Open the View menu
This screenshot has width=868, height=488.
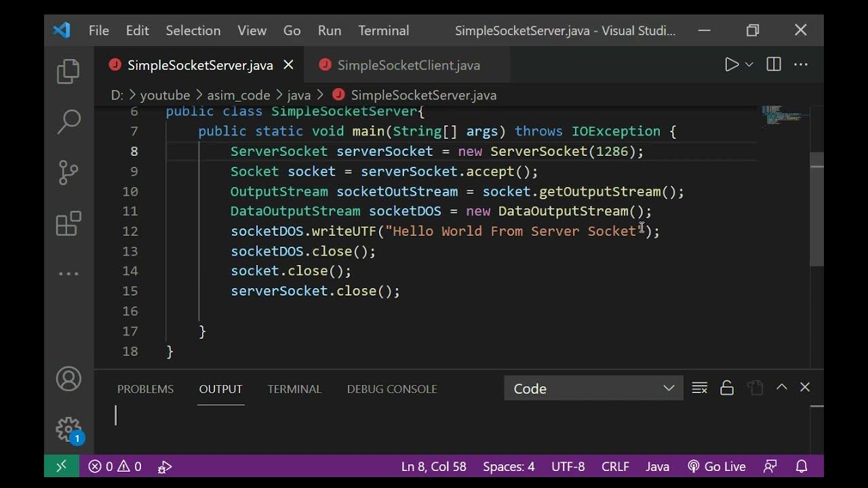pyautogui.click(x=252, y=30)
